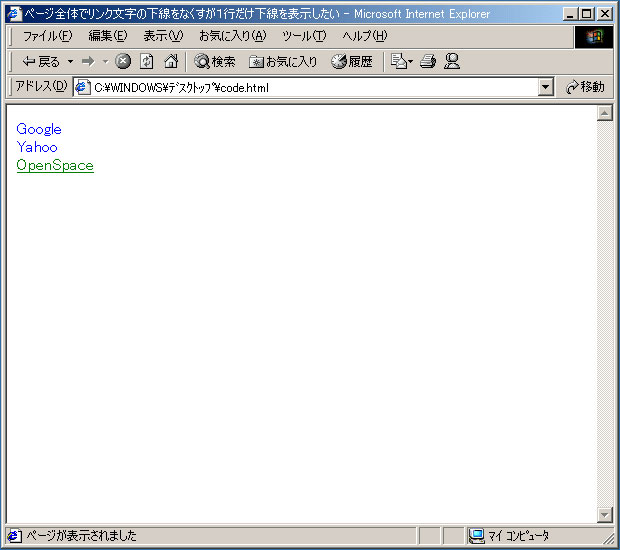Maximize the Internet Explorer window
Image resolution: width=620 pixels, height=550 pixels.
click(x=586, y=14)
